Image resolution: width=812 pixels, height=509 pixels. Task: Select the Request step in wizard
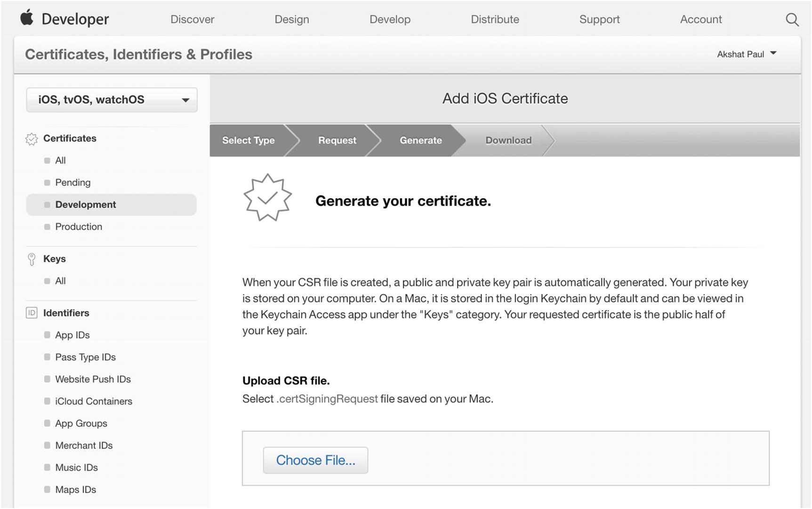tap(337, 140)
